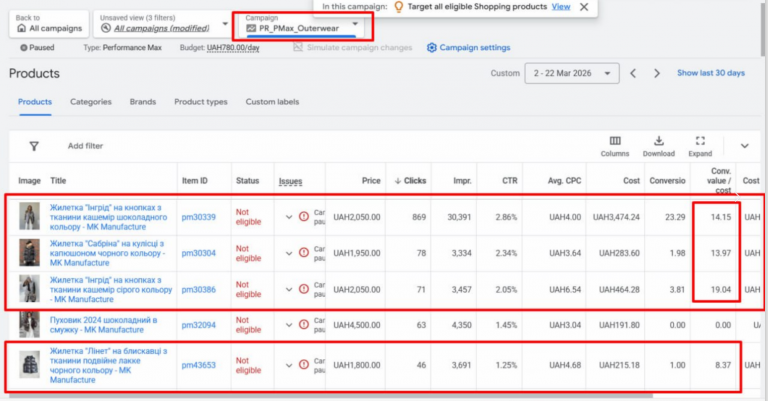This screenshot has height=401, width=768.
Task: Expand issues for item pm43653
Action: [288, 365]
